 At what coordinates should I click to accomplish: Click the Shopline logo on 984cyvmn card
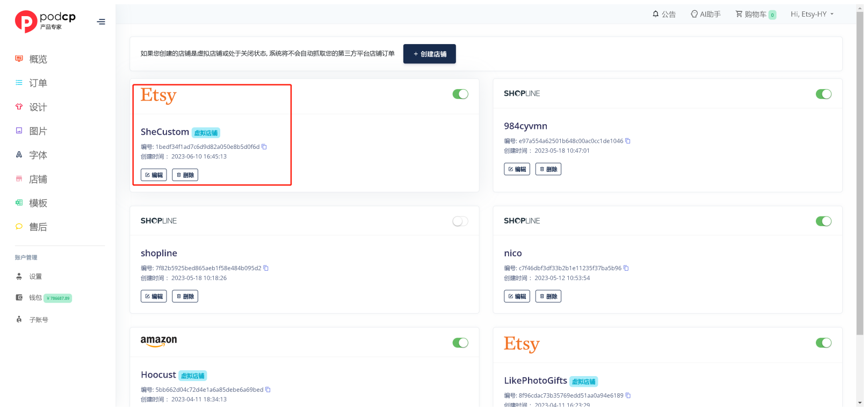tap(522, 93)
